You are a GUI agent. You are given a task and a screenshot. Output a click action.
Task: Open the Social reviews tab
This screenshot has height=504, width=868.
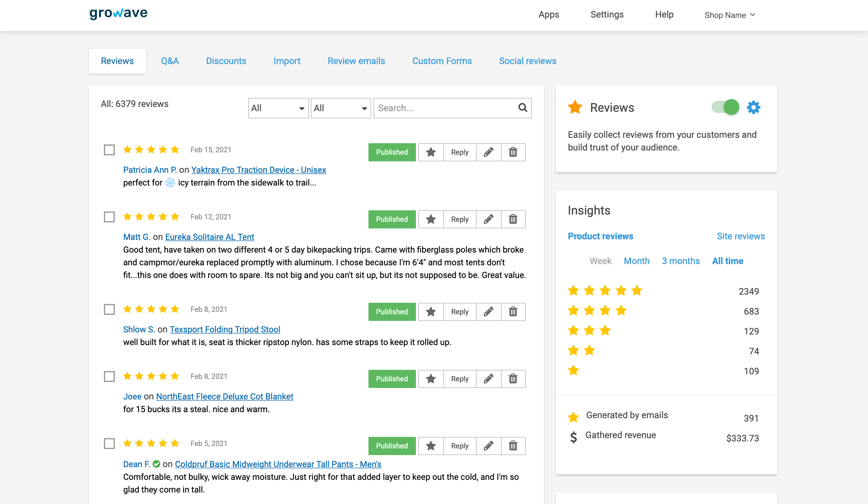pyautogui.click(x=527, y=61)
